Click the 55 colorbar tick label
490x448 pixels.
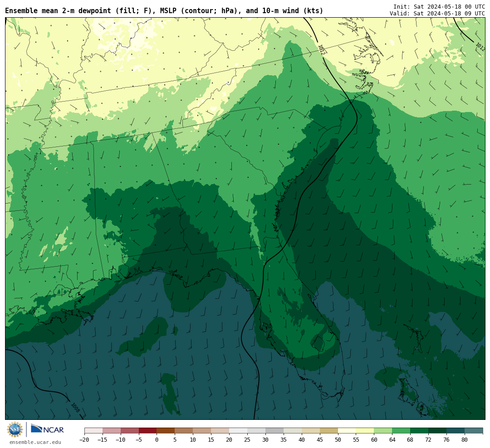pos(356,440)
